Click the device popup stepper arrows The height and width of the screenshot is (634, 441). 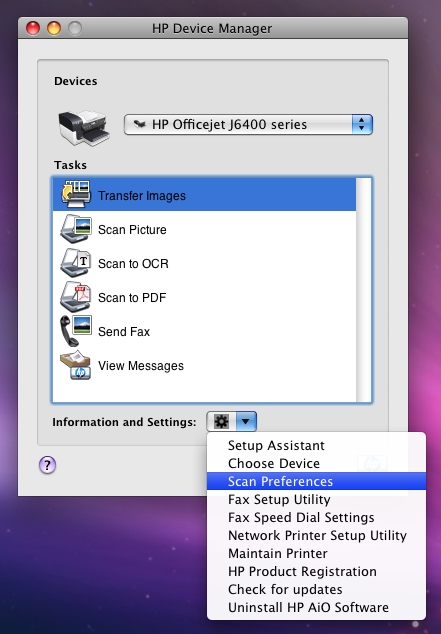(362, 124)
